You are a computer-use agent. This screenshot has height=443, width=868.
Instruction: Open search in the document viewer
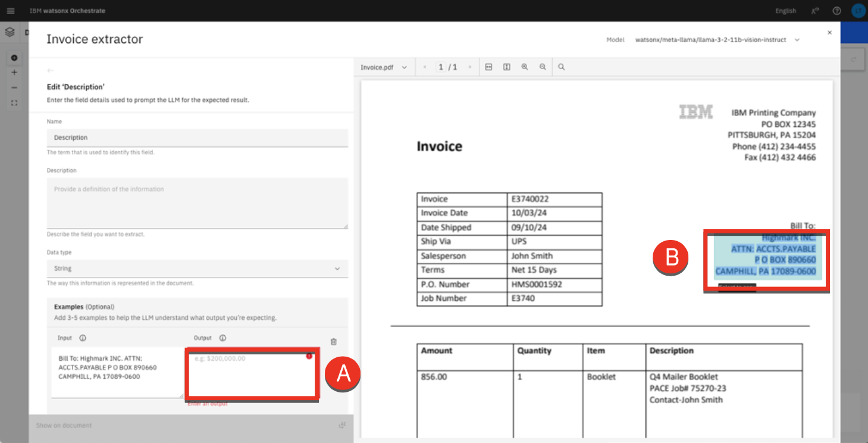(x=561, y=67)
